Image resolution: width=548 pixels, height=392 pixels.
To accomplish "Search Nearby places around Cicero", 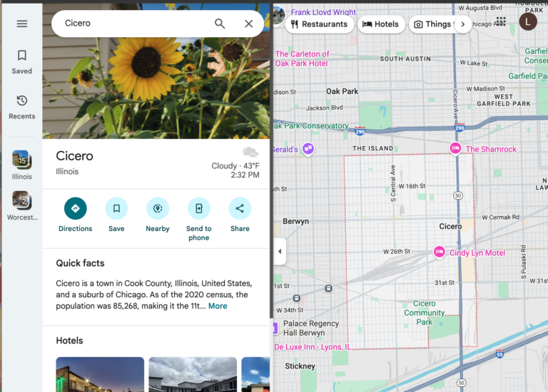I will click(158, 209).
